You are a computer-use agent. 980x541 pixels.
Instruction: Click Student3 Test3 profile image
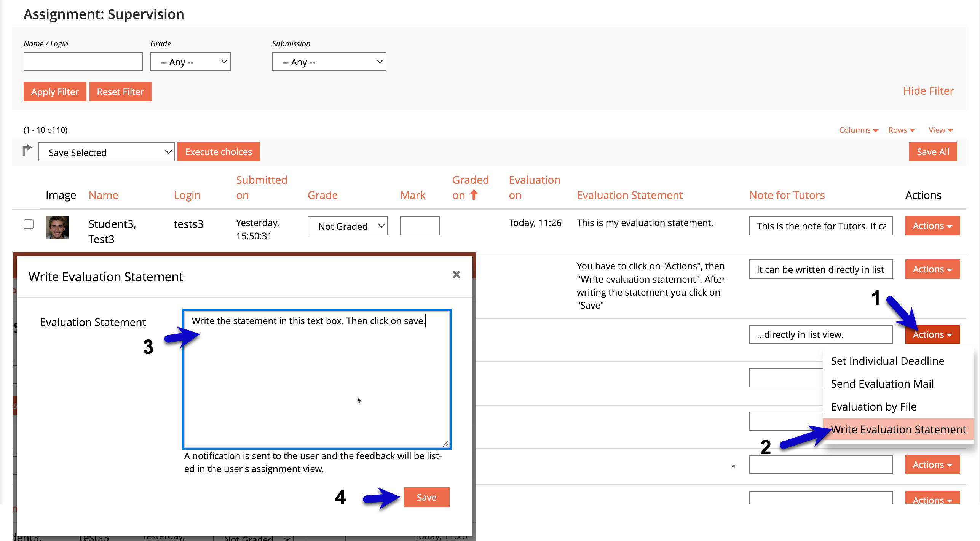point(57,228)
